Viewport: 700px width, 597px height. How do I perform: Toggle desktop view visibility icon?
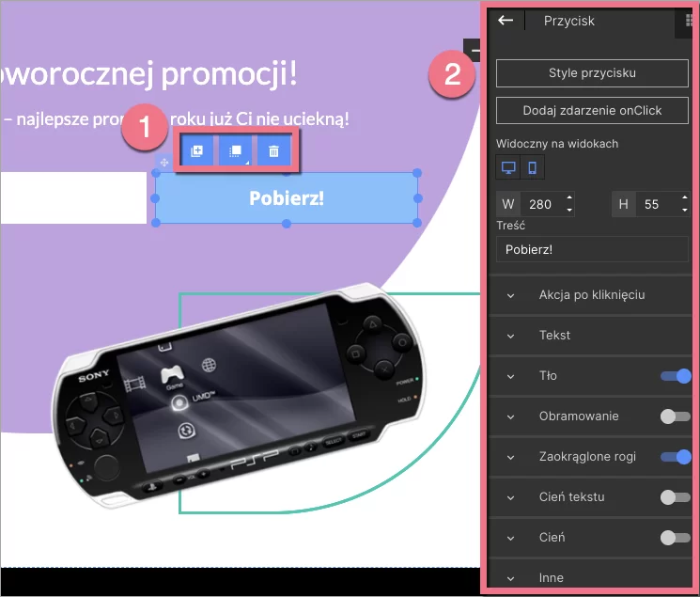coord(508,168)
